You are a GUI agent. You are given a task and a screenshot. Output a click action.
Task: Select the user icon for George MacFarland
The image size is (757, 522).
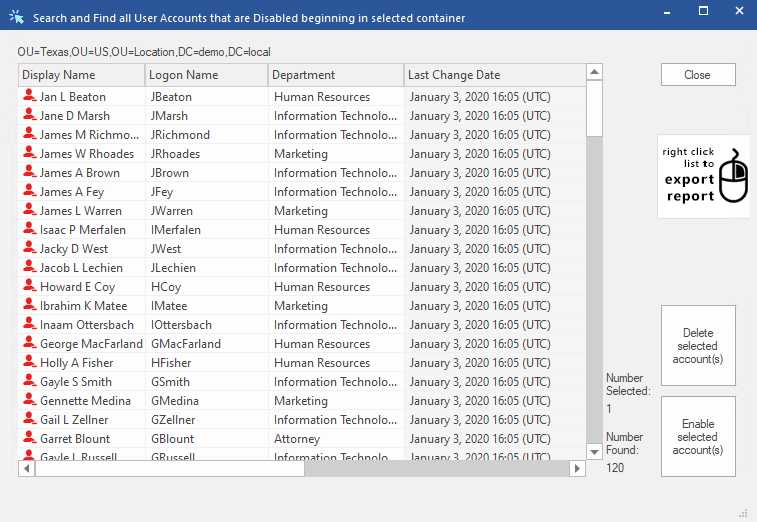(x=29, y=344)
